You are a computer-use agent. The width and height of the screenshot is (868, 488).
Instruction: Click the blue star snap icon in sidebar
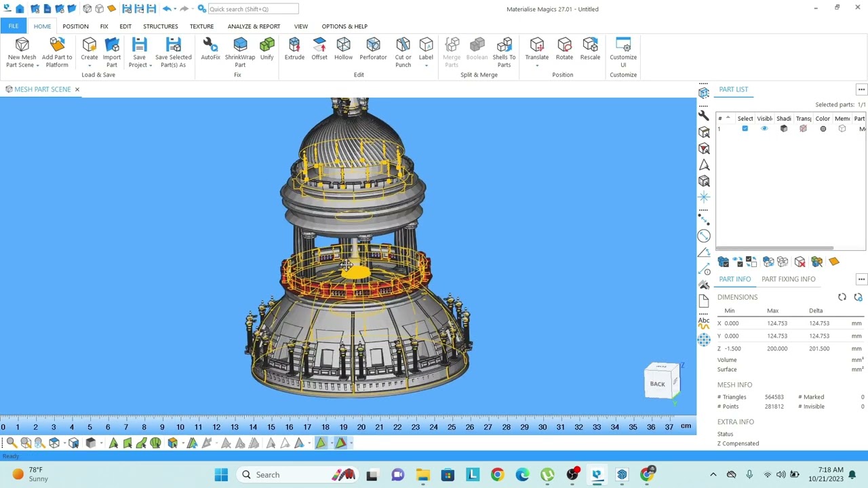point(704,197)
